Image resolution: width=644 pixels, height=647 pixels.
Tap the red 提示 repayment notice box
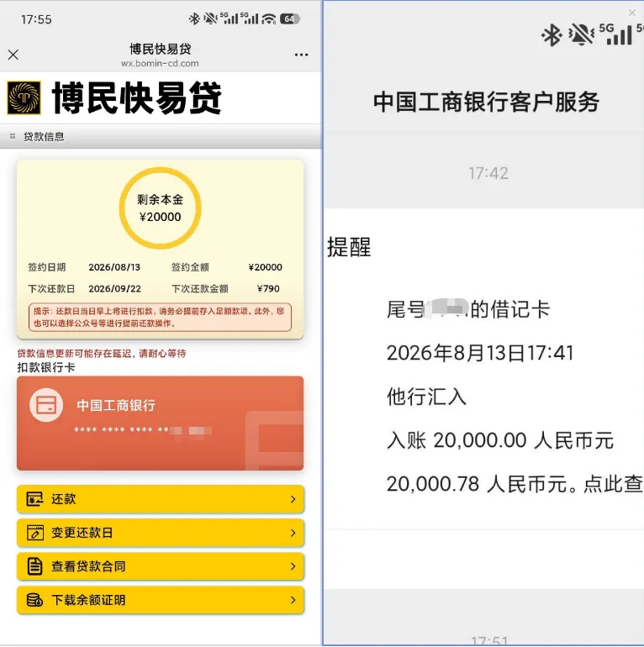pos(161,317)
